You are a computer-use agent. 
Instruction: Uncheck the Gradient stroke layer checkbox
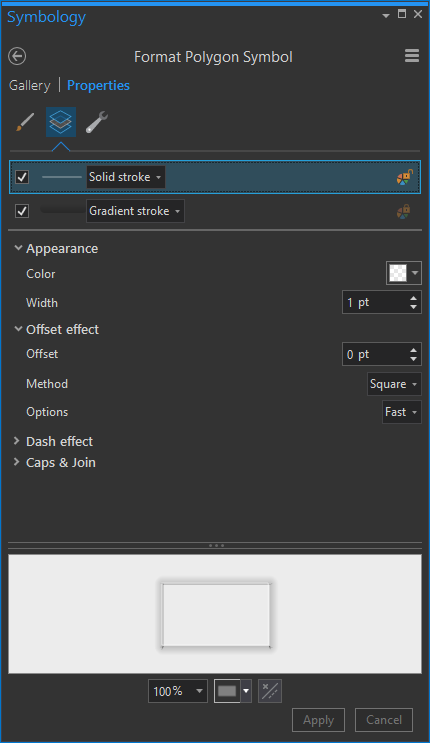click(x=22, y=211)
